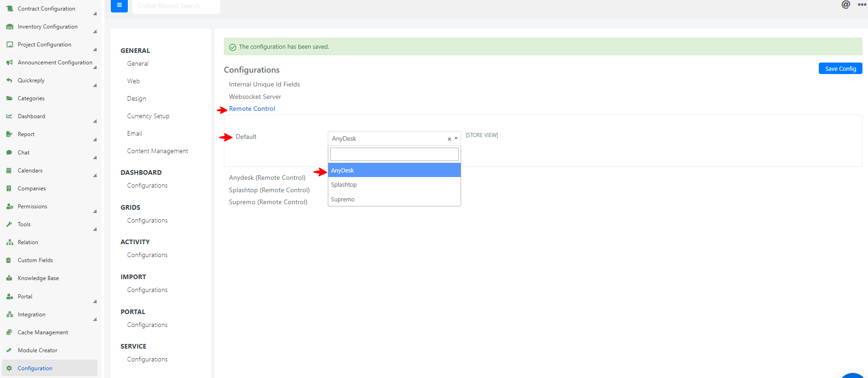Screen dimensions: 868x378
Task: Select Splashtop in the dropdown list
Action: (x=394, y=184)
